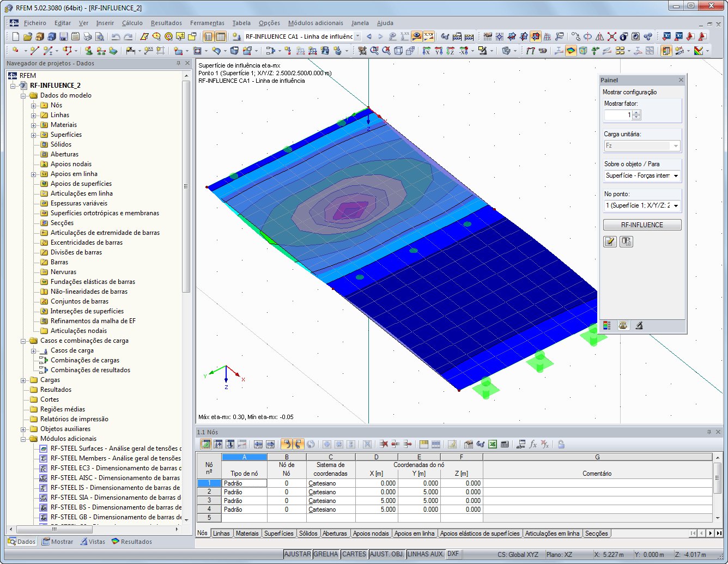
Task: Click the RF-INFLUENCE button in the panel
Action: (642, 225)
